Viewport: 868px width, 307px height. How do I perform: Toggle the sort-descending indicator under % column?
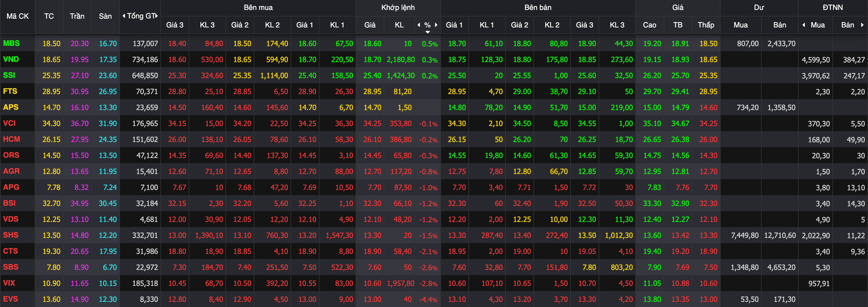[x=428, y=32]
